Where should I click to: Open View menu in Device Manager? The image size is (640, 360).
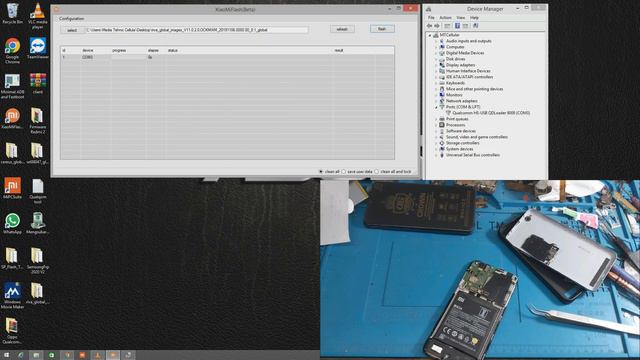460,18
